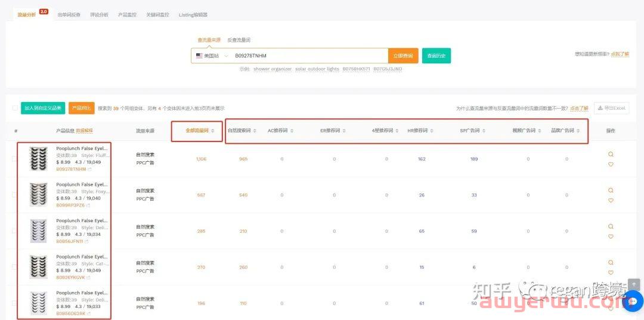Image resolution: width=644 pixels, height=320 pixels.
Task: Click the example keyword solar outdoor lights
Action: [317, 69]
